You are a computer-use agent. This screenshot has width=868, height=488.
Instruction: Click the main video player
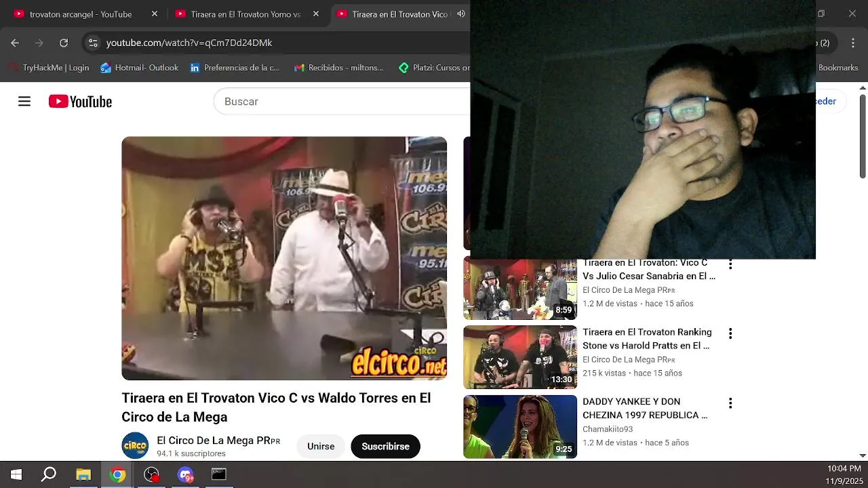[x=284, y=258]
